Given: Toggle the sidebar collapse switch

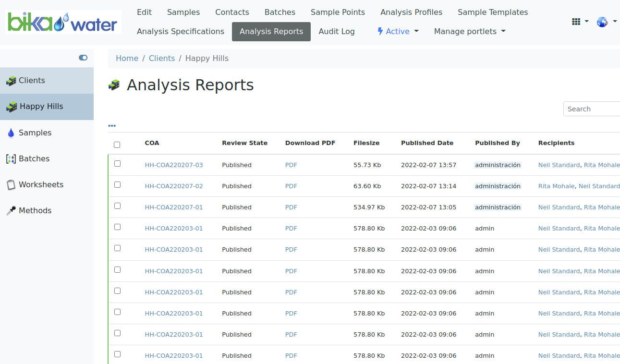Looking at the screenshot, I should (83, 58).
